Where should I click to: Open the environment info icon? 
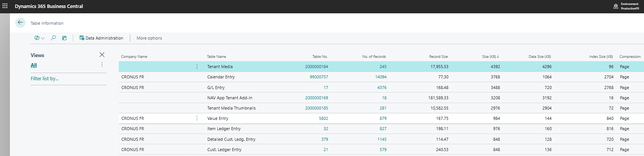pos(616,6)
